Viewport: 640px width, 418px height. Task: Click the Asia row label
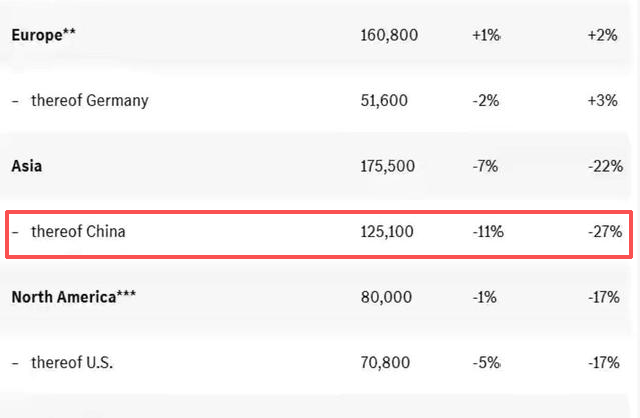pos(27,166)
